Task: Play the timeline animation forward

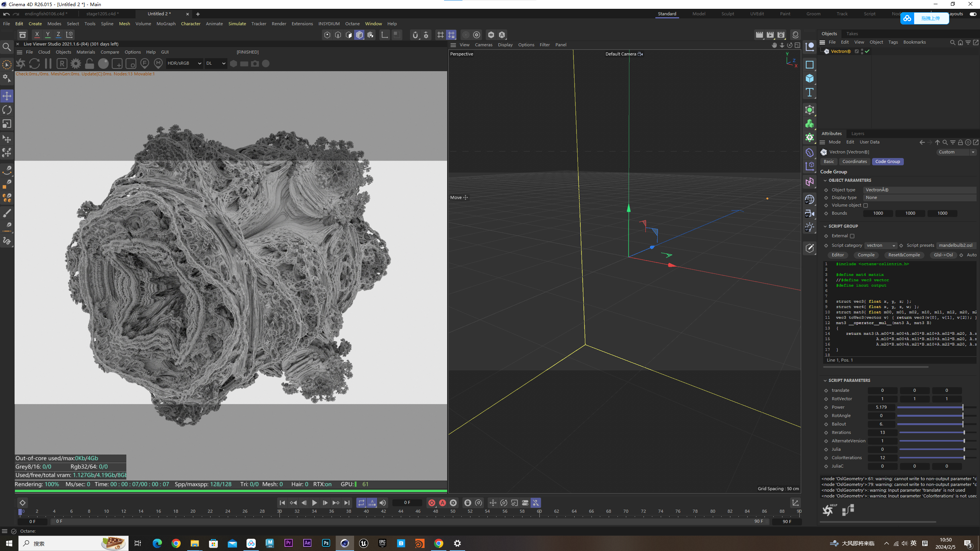Action: click(314, 503)
